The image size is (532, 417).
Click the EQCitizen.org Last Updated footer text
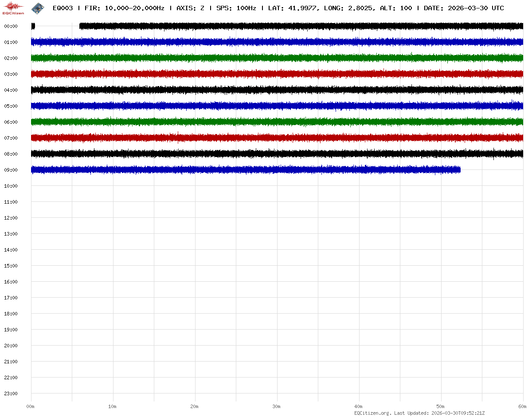[419, 413]
